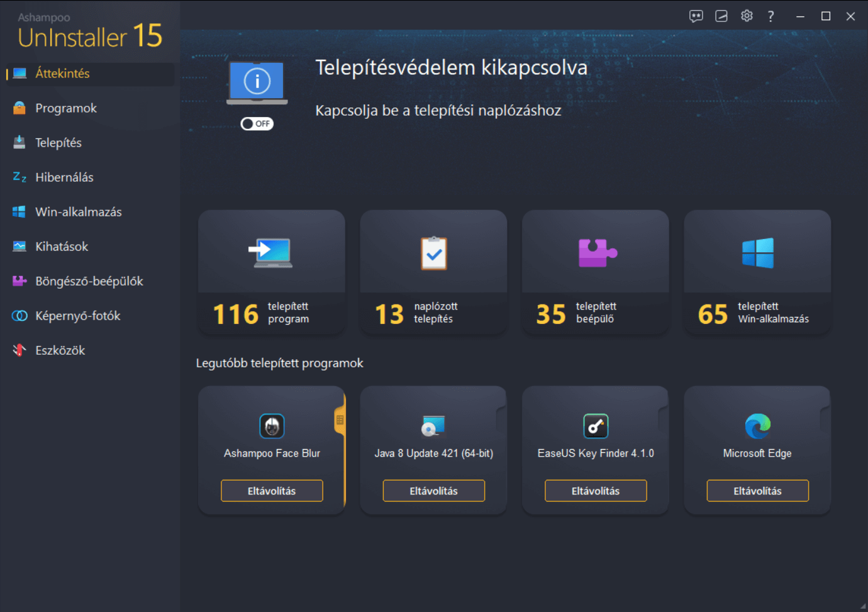
Task: Open Böngésző-beépülők sidebar section
Action: pyautogui.click(x=89, y=281)
